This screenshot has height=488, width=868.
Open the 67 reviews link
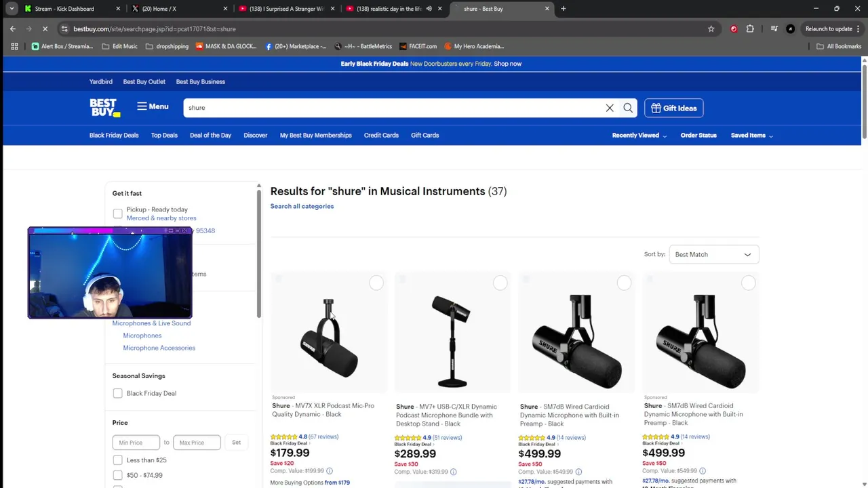tap(323, 436)
